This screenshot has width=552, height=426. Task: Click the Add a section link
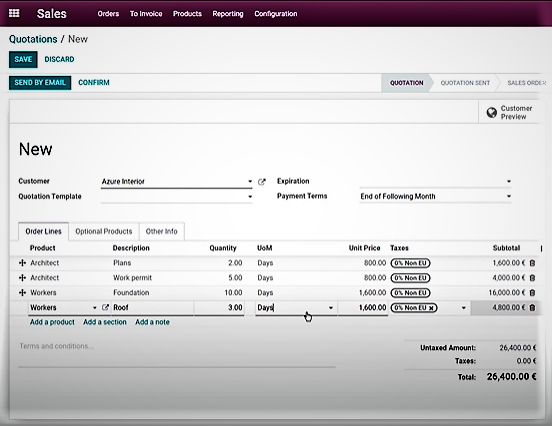tap(105, 322)
